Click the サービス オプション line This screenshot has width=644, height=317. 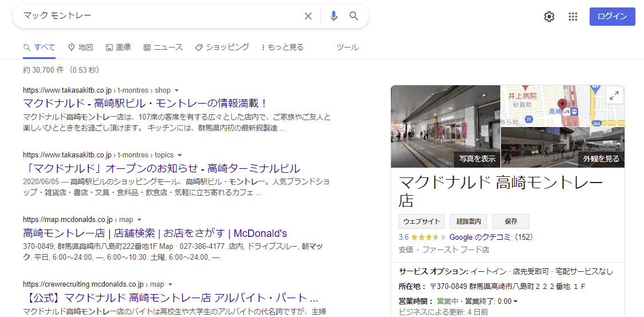pyautogui.click(x=506, y=272)
